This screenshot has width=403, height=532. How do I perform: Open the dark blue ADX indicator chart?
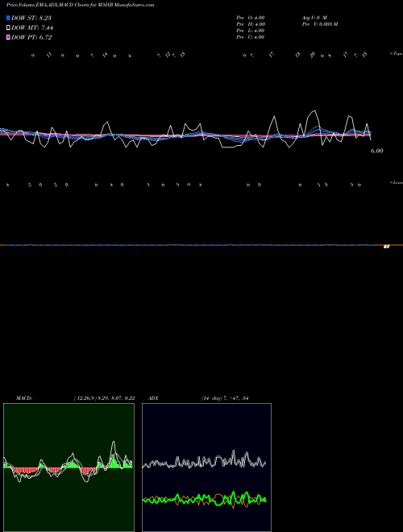(206, 468)
